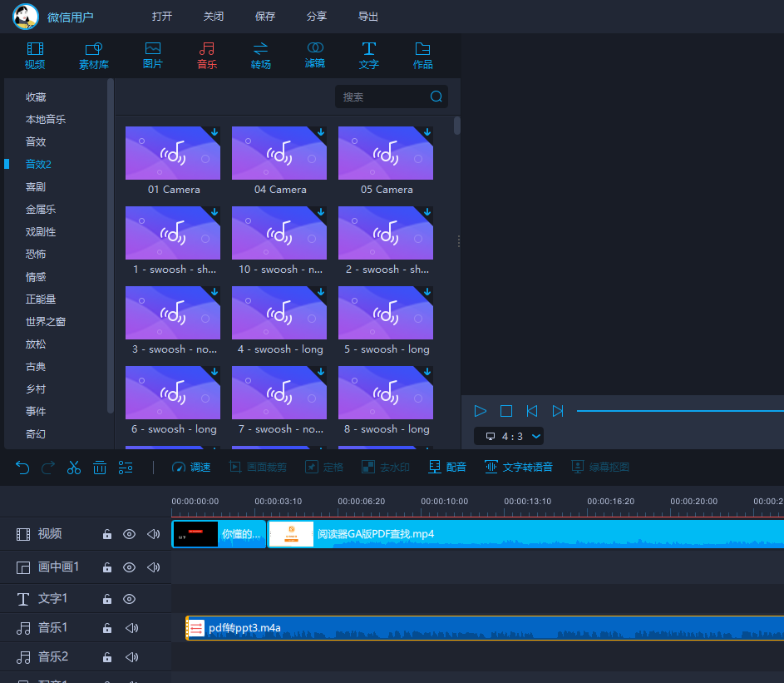Open the 导出 export menu
Image resolution: width=784 pixels, height=683 pixels.
tap(368, 17)
